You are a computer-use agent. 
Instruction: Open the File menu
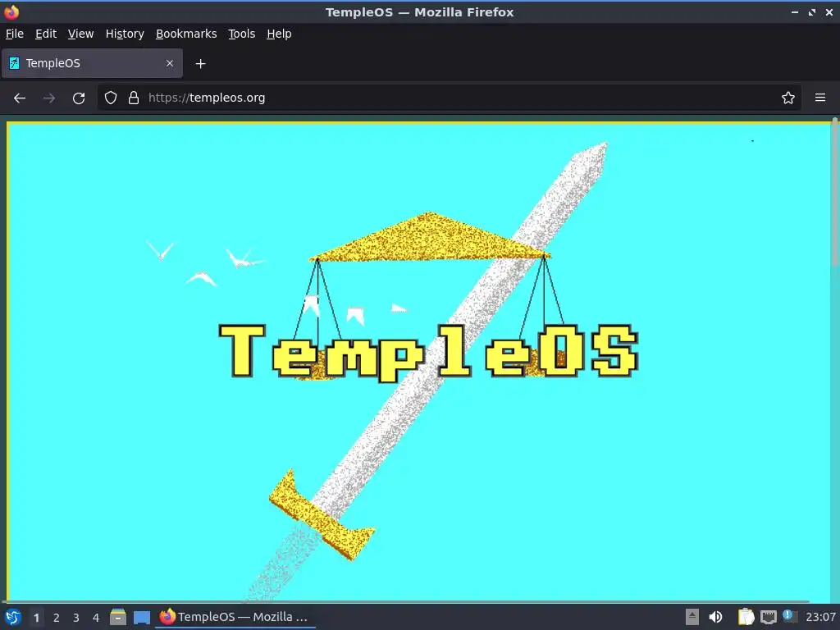coord(15,34)
